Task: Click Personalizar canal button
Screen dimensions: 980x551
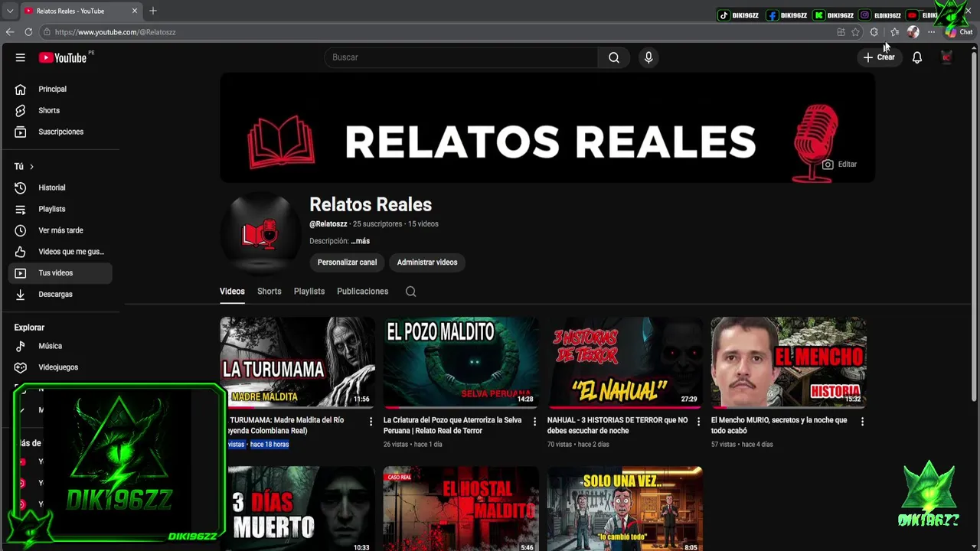Action: point(347,262)
